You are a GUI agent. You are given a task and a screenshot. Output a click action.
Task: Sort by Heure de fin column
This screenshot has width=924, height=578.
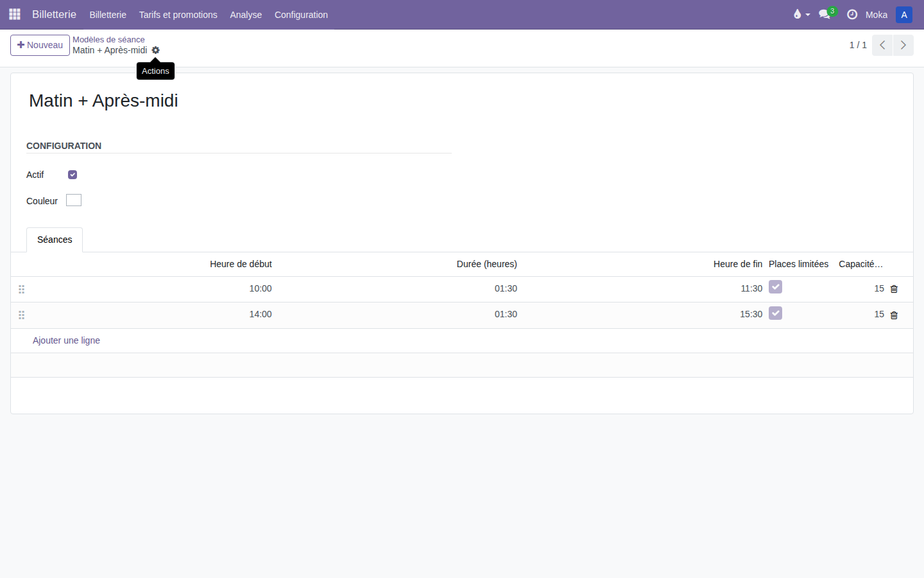[x=738, y=264]
